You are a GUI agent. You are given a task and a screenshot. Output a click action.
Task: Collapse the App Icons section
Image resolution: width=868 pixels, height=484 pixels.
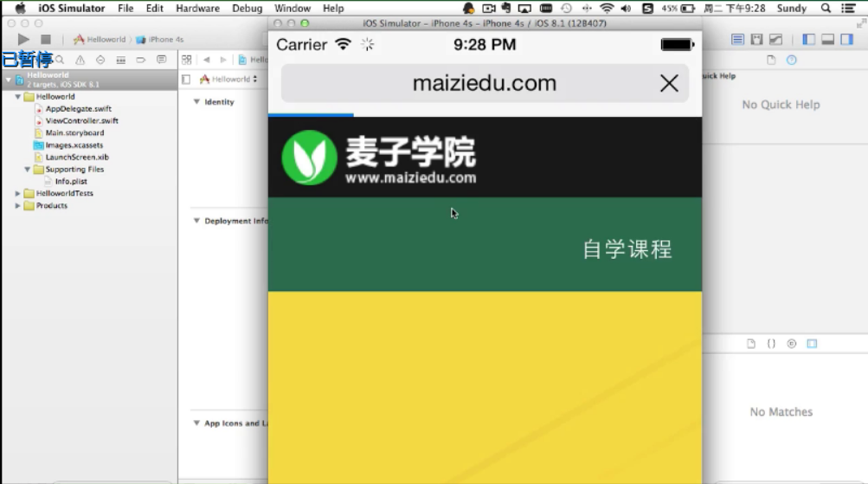coord(196,423)
